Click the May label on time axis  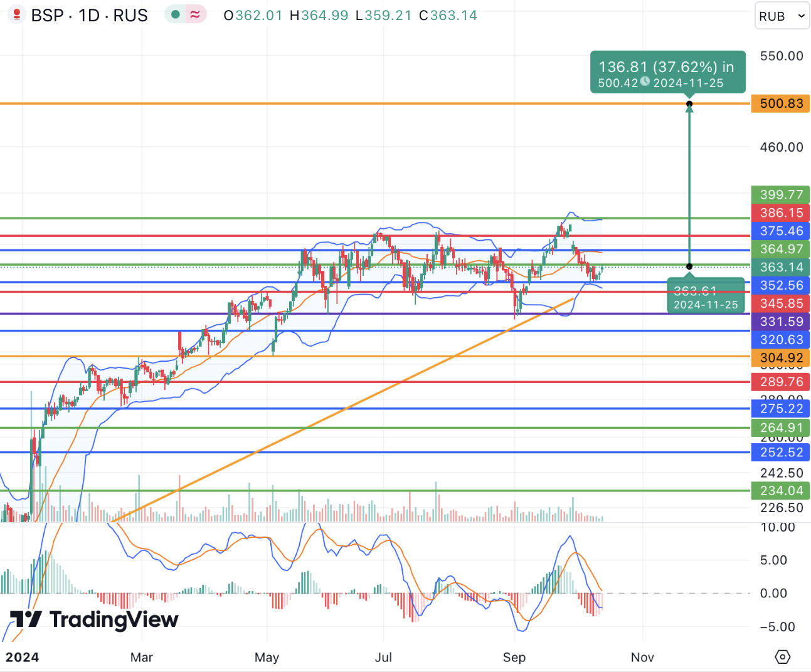pyautogui.click(x=267, y=658)
